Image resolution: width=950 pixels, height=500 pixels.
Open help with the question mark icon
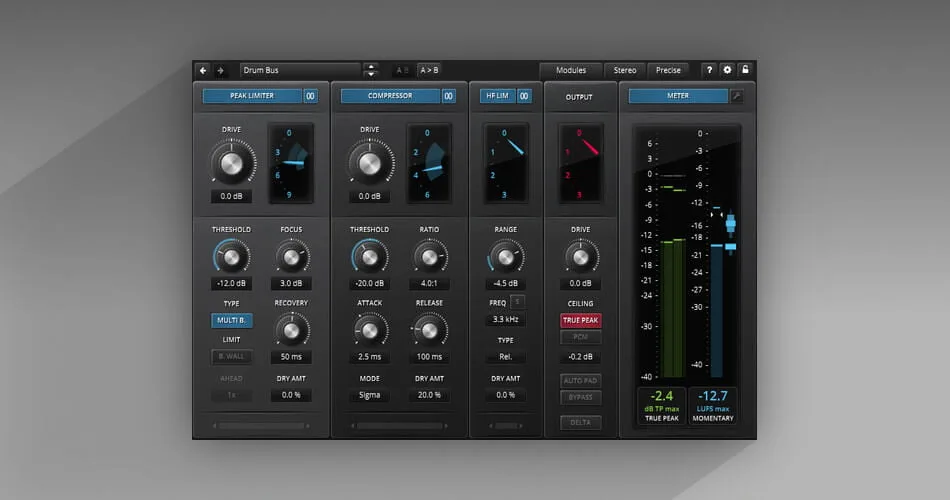709,70
